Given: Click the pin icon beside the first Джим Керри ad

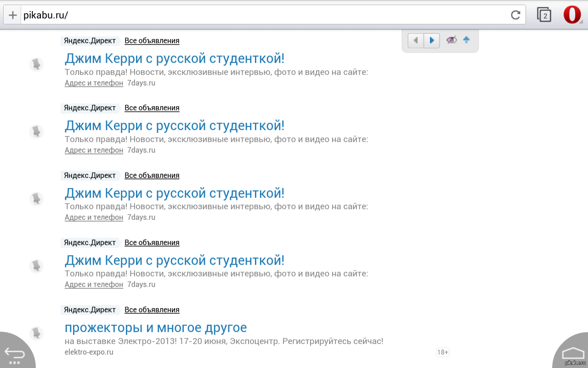Looking at the screenshot, I should point(36,64).
